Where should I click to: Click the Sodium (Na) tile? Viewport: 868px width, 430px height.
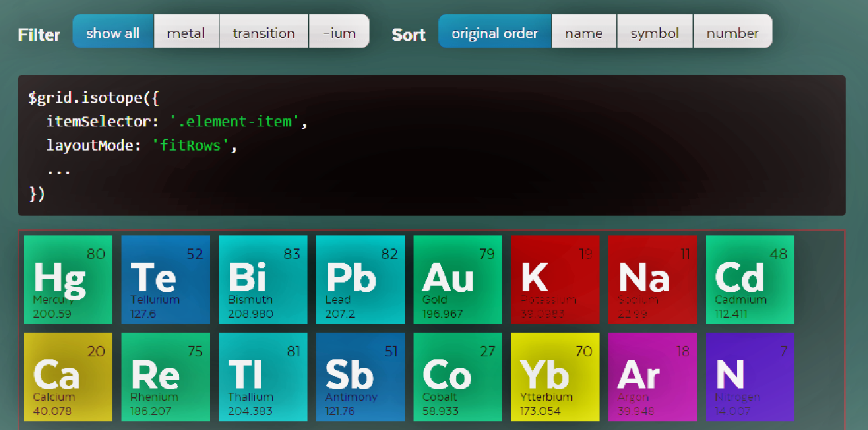652,279
